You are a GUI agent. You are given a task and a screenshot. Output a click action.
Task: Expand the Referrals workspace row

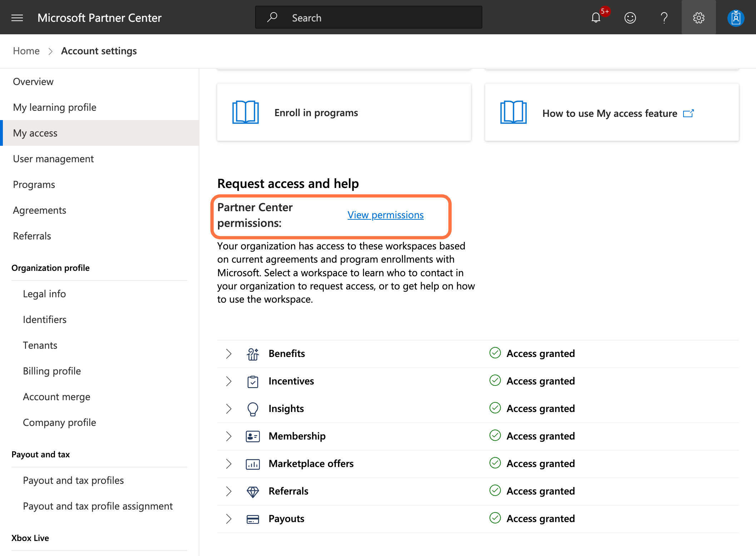coord(229,491)
